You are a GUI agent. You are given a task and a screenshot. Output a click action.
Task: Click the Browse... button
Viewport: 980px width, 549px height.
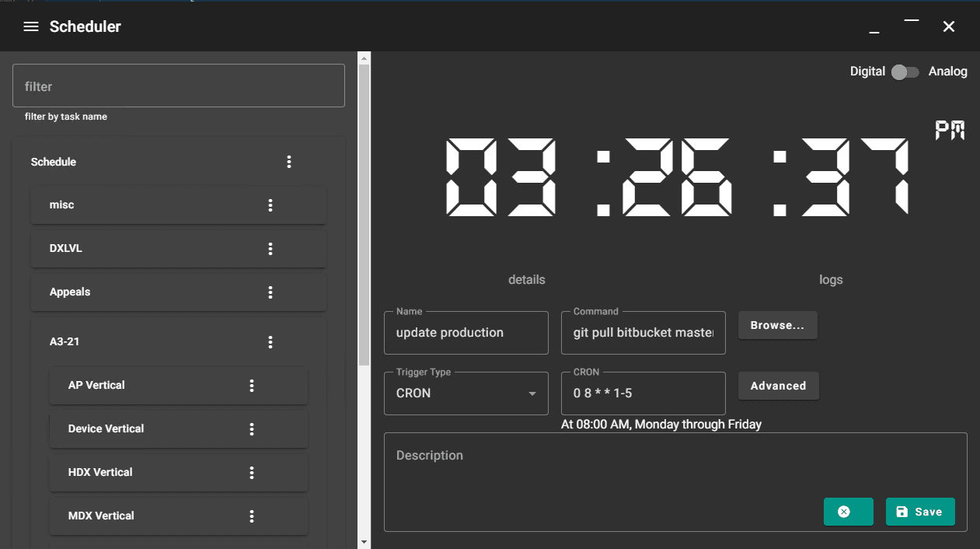pos(777,325)
